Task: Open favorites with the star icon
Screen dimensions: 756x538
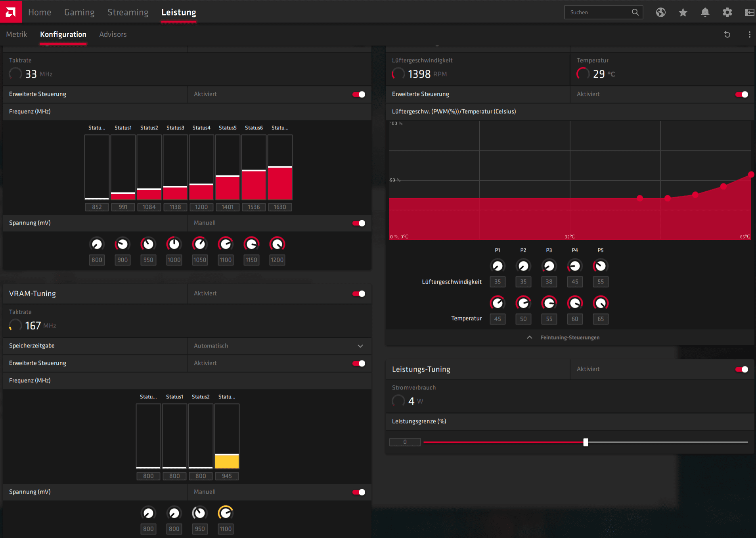Action: [683, 12]
